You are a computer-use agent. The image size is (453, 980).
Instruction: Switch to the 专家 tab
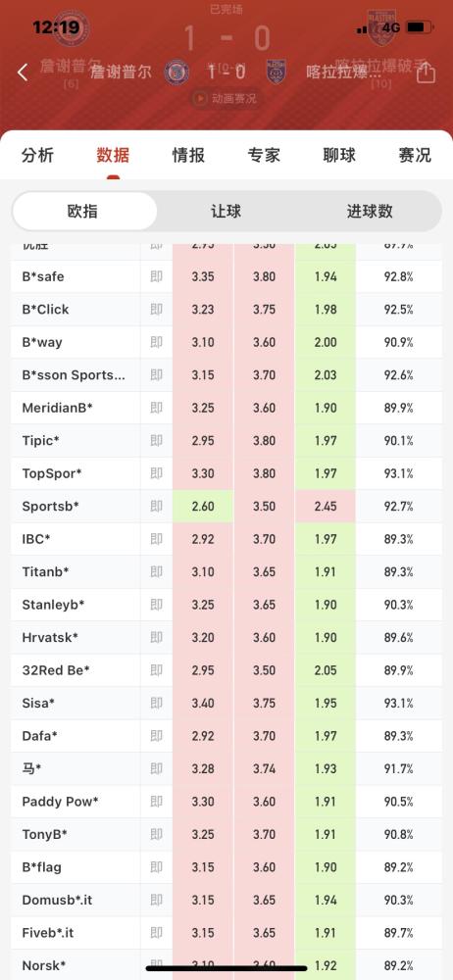point(264,155)
